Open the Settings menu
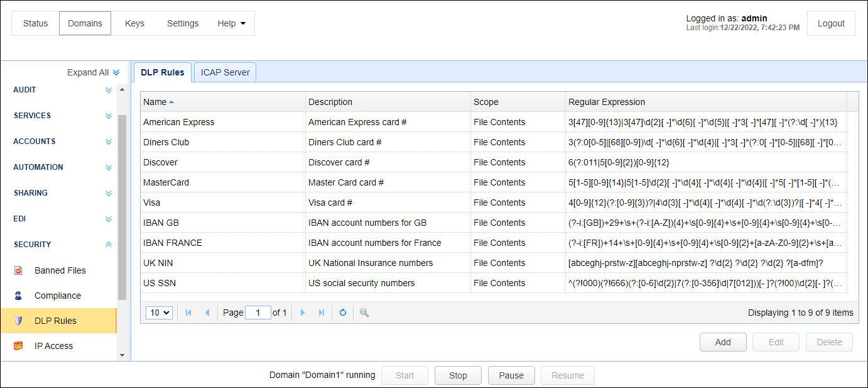The height and width of the screenshot is (388, 868). click(183, 23)
